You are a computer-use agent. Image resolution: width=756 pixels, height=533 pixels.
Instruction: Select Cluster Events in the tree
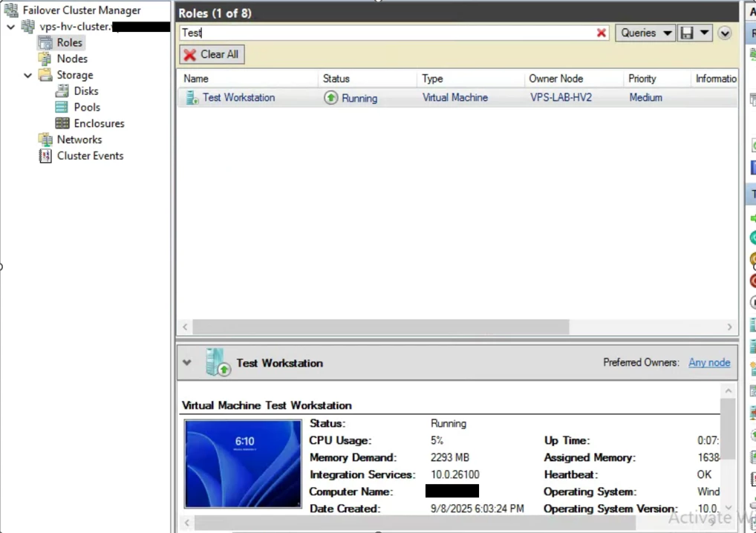[90, 156]
